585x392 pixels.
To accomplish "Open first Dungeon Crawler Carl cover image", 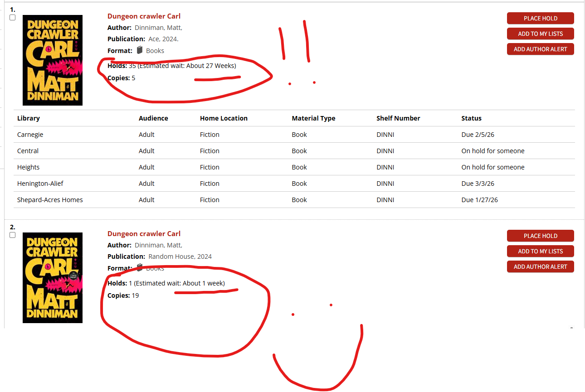I will click(53, 60).
